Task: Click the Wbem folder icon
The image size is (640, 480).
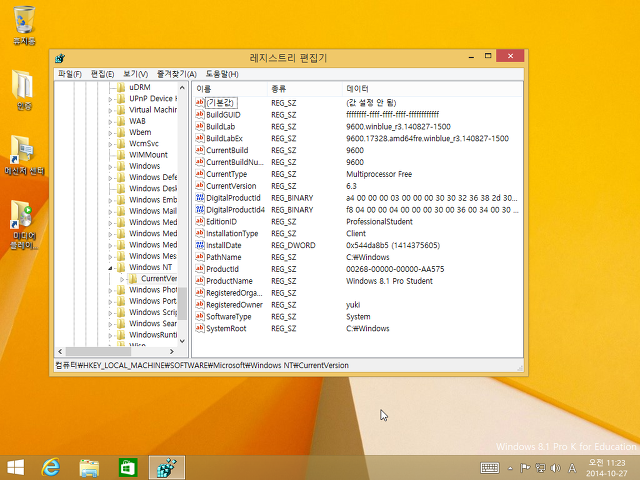Action: (x=121, y=132)
